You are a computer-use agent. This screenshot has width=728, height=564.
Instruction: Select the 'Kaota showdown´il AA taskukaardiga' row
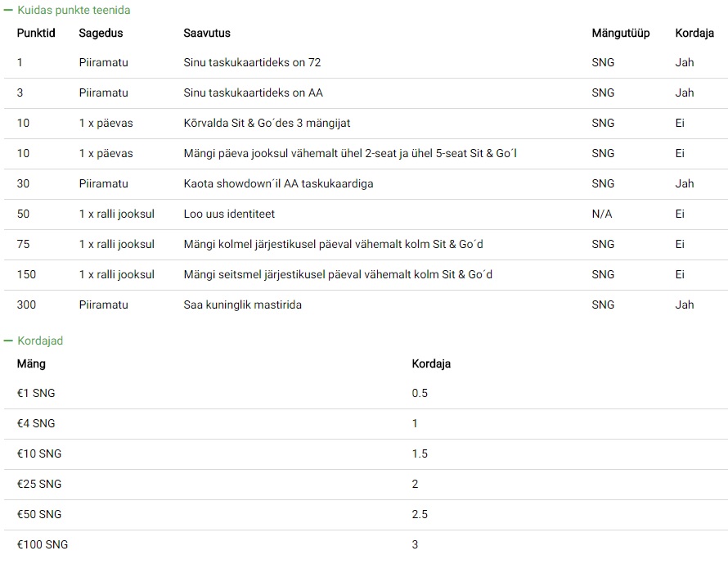366,184
